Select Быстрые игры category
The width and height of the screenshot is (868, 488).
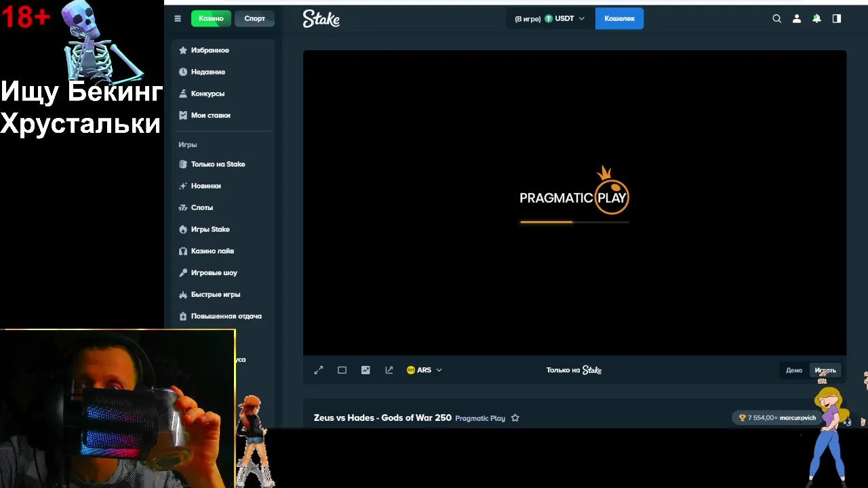click(x=224, y=294)
